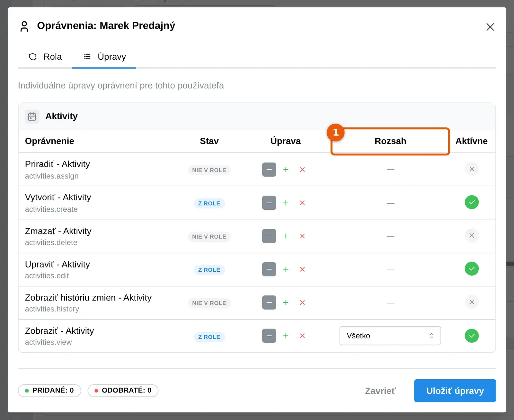Click the red X in activities.history row
Viewport: 514px width, 420px height.
[302, 302]
